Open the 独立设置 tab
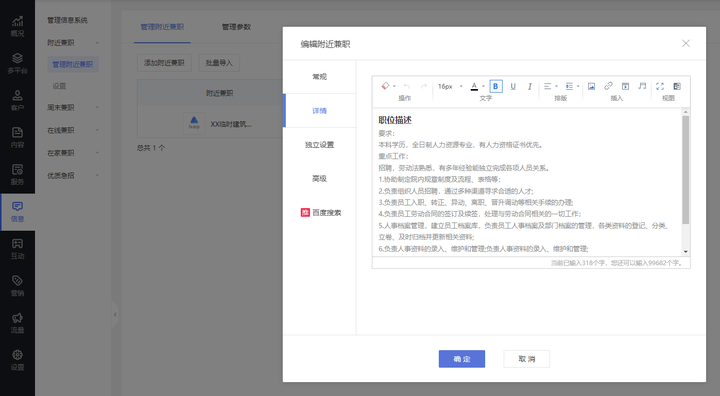 point(320,145)
